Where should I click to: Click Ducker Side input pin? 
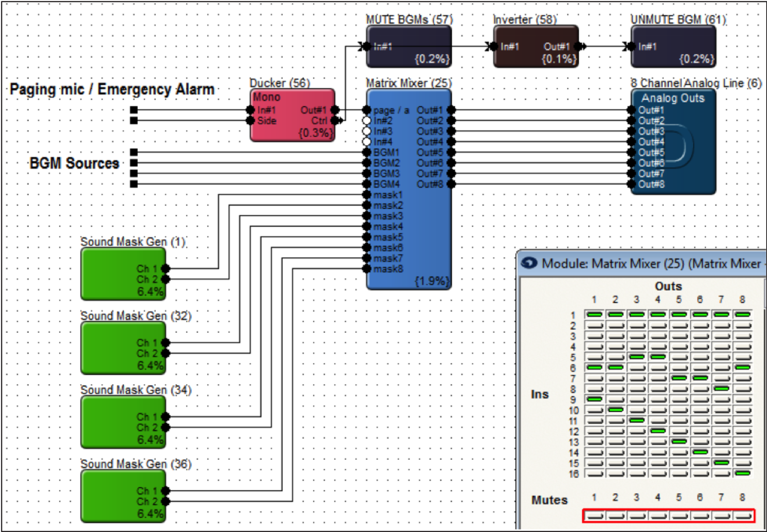(x=250, y=120)
